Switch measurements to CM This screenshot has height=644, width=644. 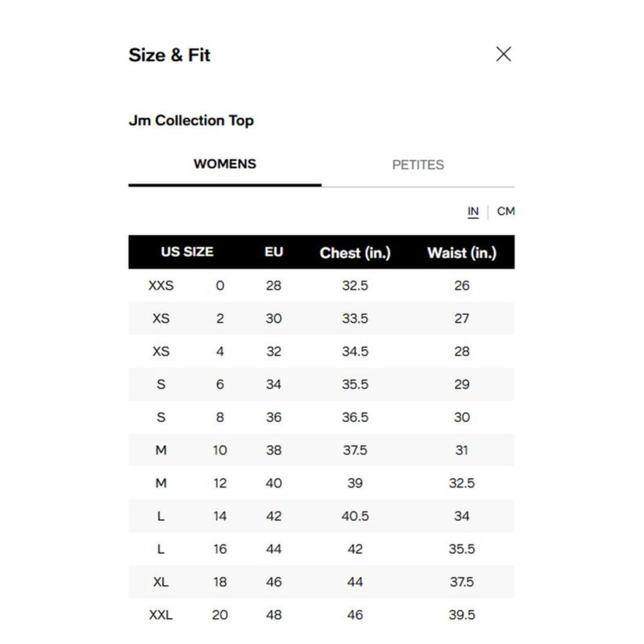506,211
